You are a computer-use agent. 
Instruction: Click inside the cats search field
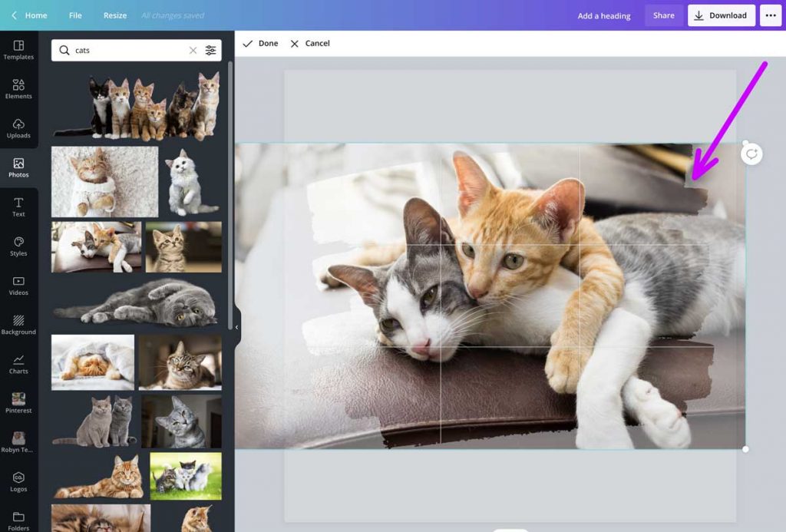123,50
